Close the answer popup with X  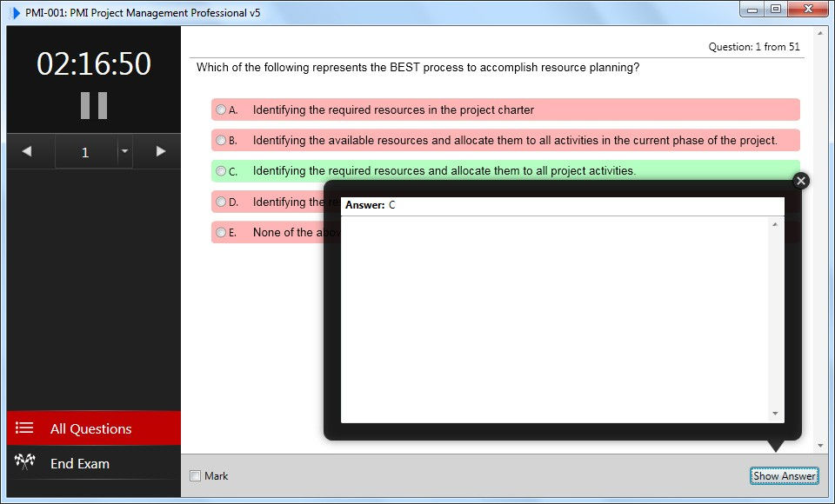(800, 181)
